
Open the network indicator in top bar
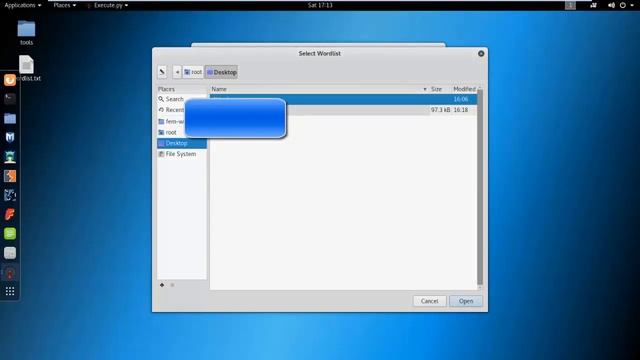tap(593, 5)
